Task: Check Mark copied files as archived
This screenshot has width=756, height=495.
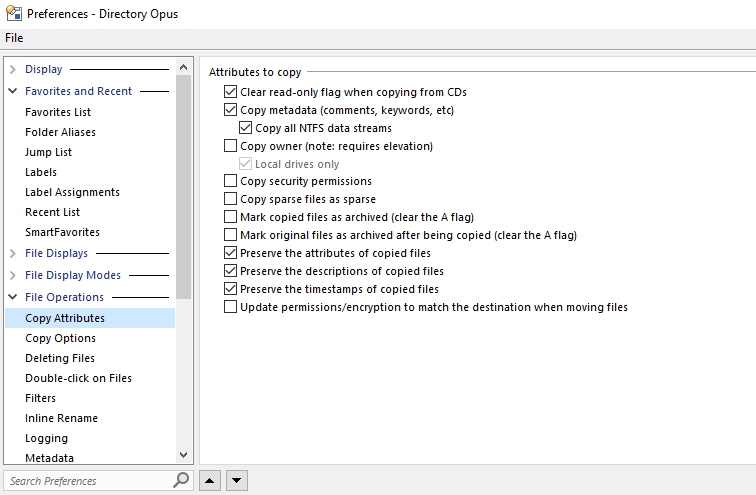Action: [x=230, y=217]
